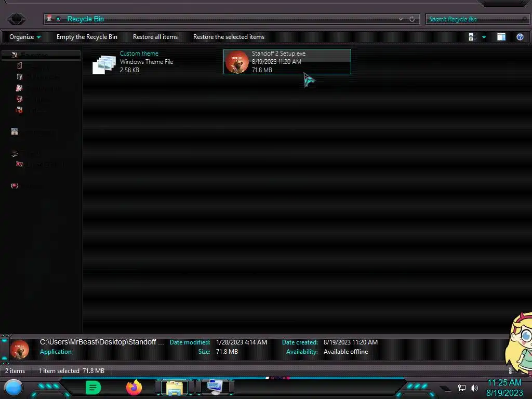Click the volume speaker tray icon

click(474, 388)
